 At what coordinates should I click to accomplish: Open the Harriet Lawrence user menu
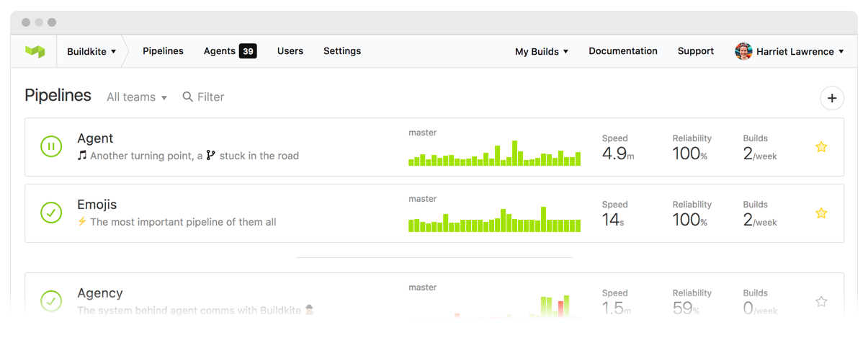(789, 51)
